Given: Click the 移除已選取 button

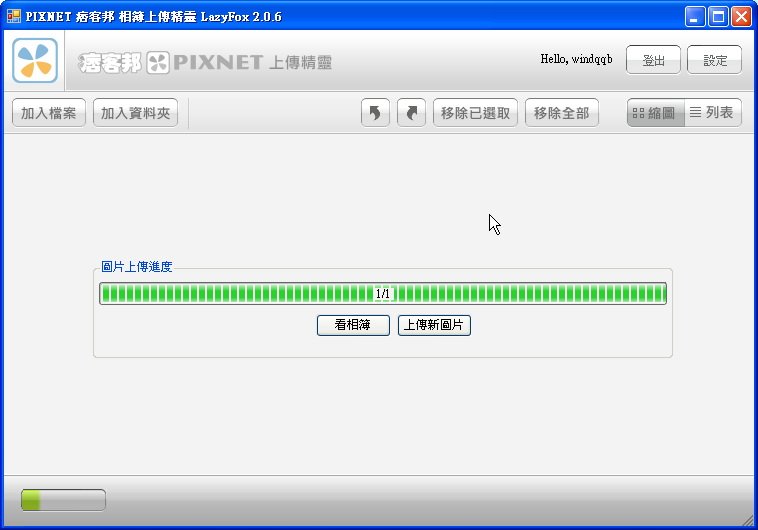Looking at the screenshot, I should (x=475, y=113).
